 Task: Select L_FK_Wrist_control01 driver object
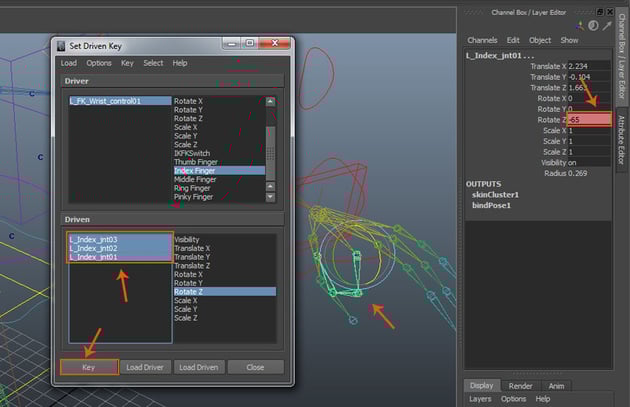105,101
